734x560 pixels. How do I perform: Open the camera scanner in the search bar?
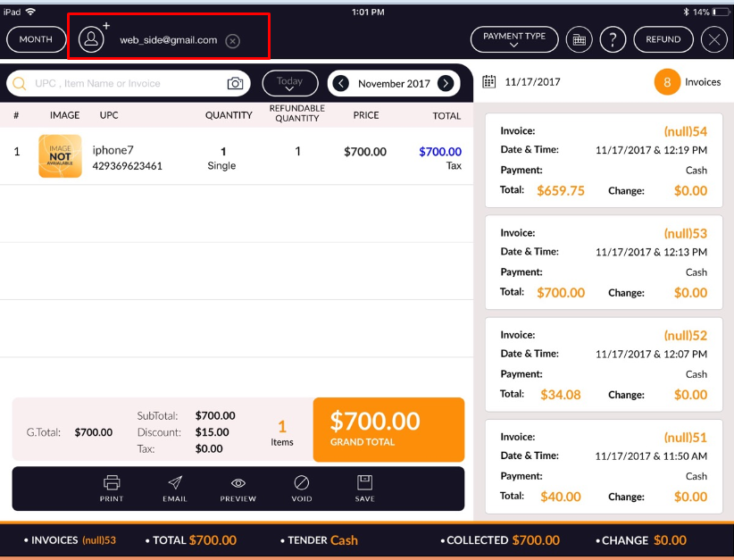235,82
